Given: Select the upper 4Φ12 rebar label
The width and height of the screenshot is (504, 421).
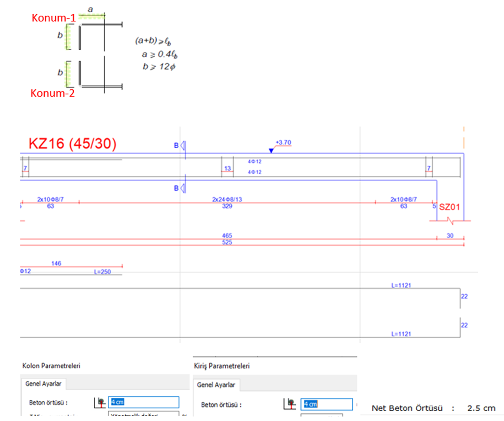Looking at the screenshot, I should 255,161.
